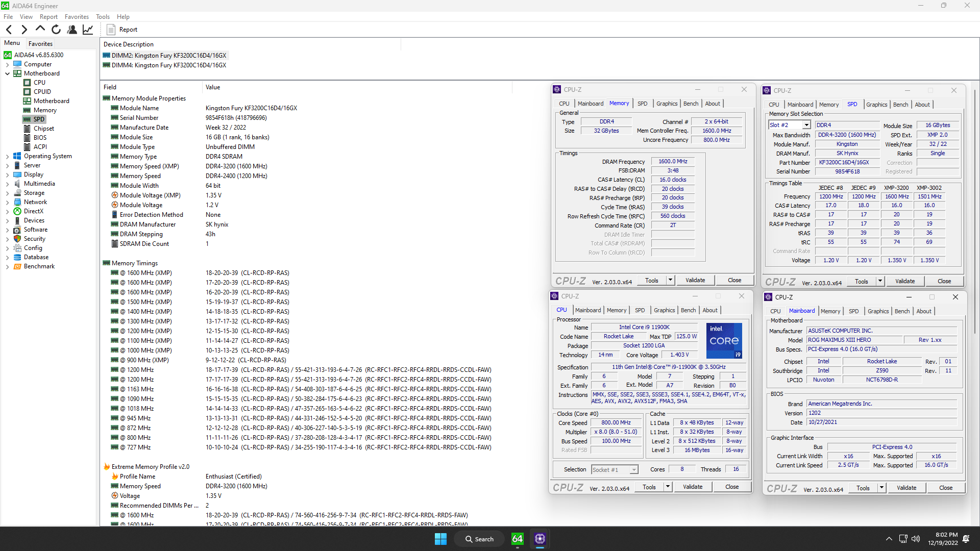
Task: Open the Favorites menu in menu bar
Action: 77,17
